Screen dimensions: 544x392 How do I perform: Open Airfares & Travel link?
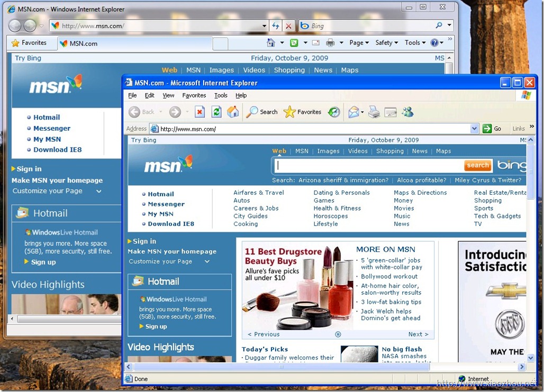point(258,193)
